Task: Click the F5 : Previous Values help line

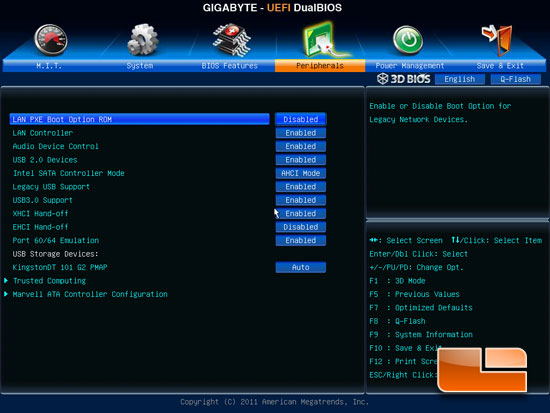Action: tap(415, 294)
